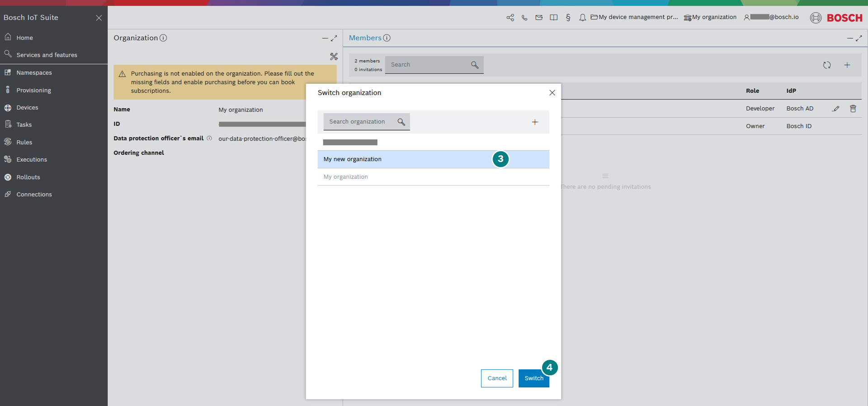Refresh the members list
The width and height of the screenshot is (868, 406).
827,65
